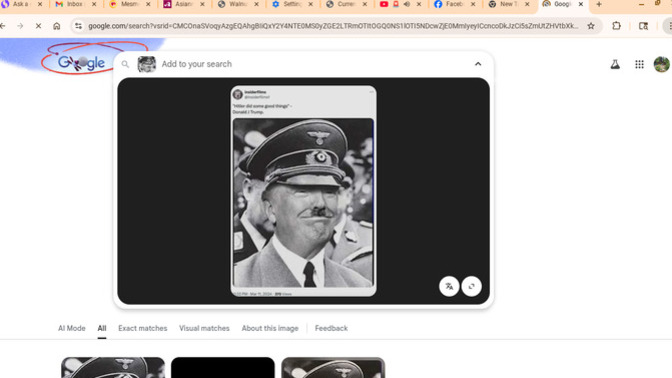Click the magnifier search icon

point(125,64)
